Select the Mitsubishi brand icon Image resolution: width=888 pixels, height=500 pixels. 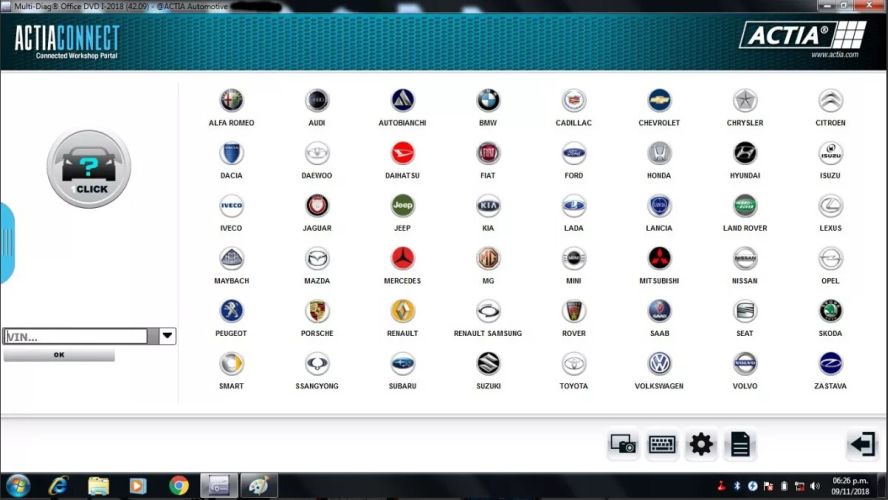click(x=659, y=259)
